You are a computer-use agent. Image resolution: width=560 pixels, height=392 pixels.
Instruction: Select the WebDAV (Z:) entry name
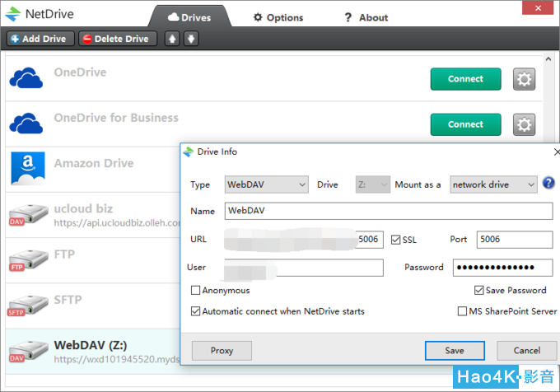(91, 345)
